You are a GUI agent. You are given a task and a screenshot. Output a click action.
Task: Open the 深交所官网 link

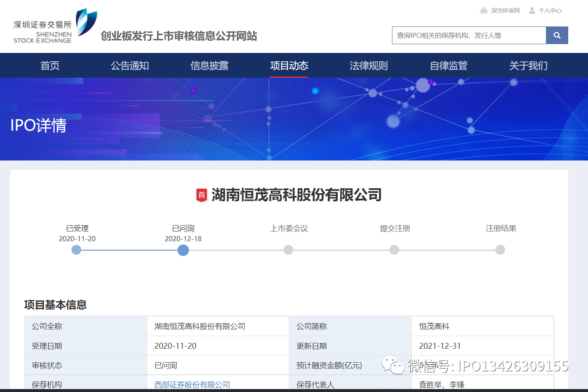(505, 11)
